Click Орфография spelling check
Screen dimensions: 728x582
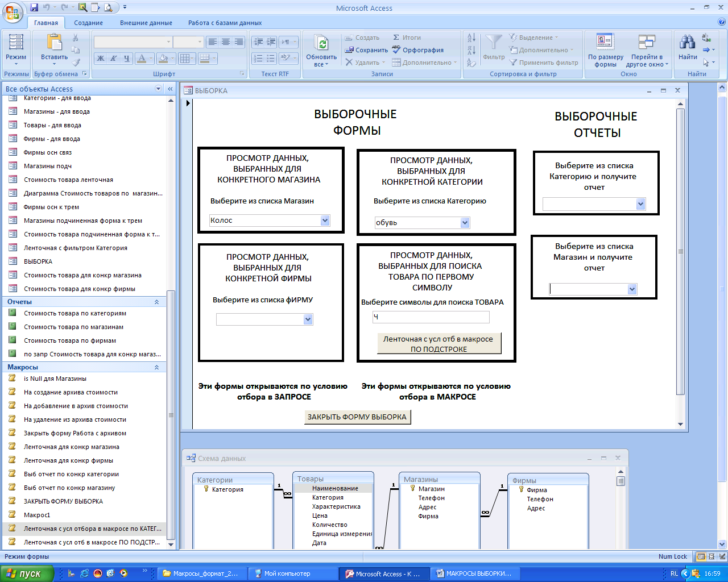click(x=418, y=50)
